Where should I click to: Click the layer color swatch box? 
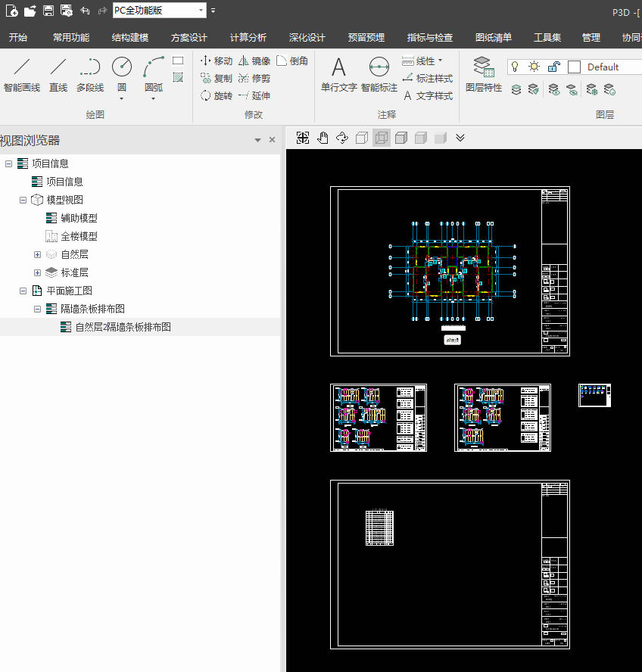pyautogui.click(x=574, y=67)
